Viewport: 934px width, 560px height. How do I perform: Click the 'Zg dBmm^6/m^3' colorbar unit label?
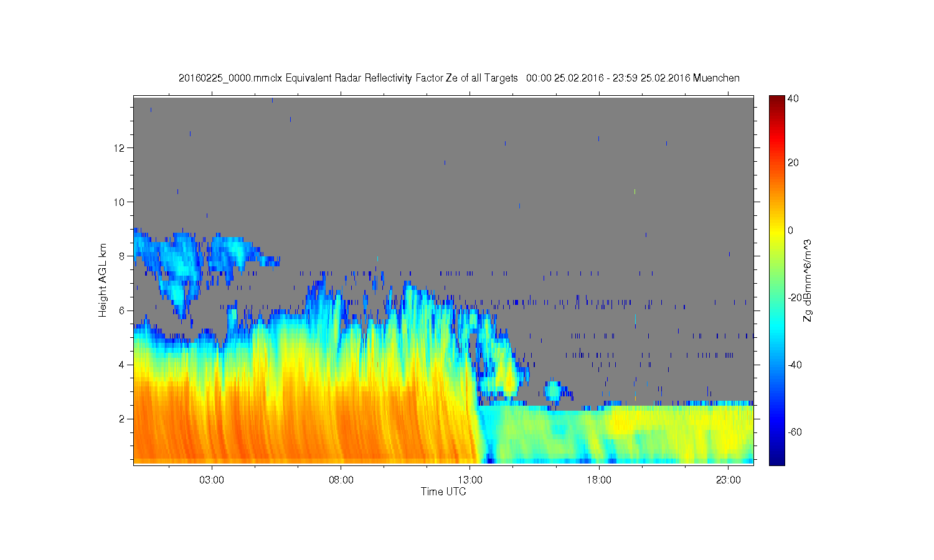point(808,280)
